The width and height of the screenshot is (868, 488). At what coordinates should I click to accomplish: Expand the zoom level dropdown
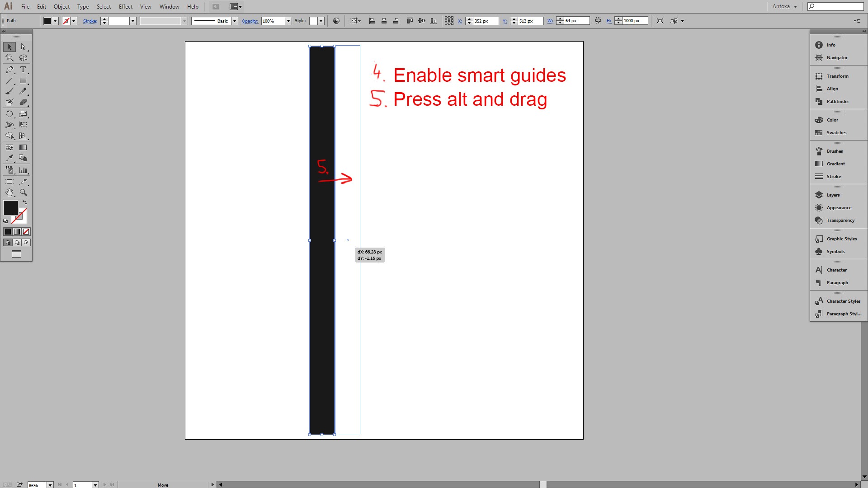coord(50,485)
